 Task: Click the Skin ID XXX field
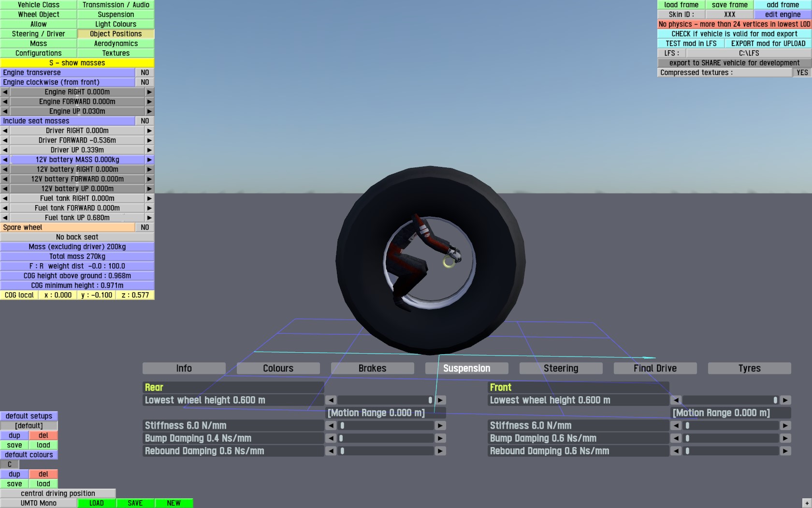pyautogui.click(x=730, y=15)
